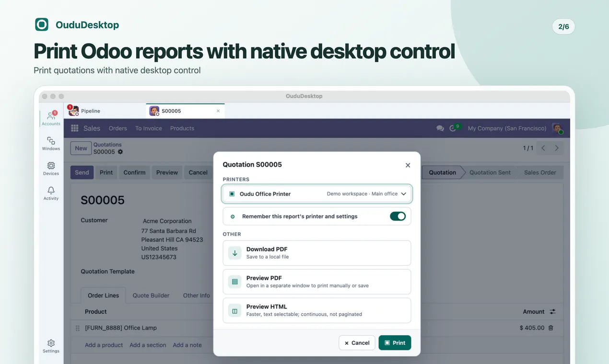Open the chat messages icon
Screen dimensions: 609x364
point(440,128)
